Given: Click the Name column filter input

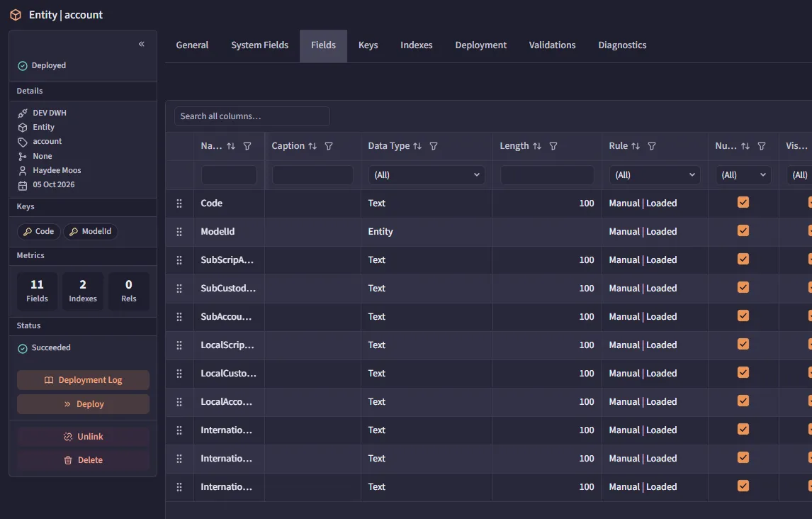Looking at the screenshot, I should click(229, 175).
